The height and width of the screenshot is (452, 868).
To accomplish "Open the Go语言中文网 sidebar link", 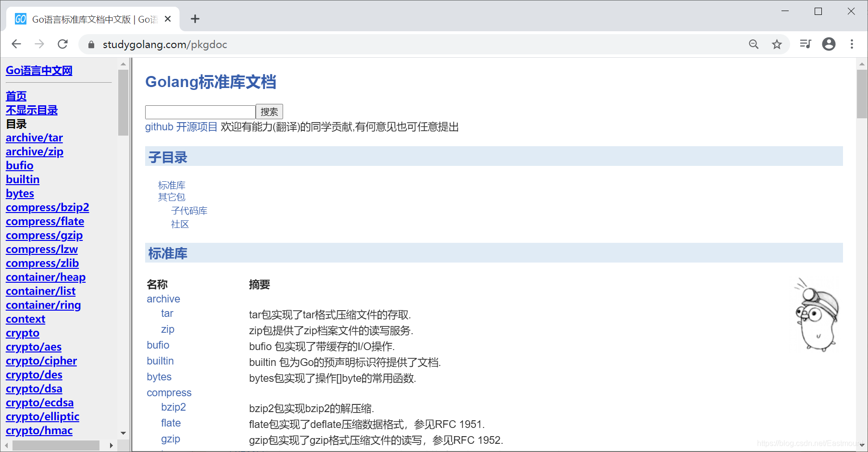I will pyautogui.click(x=39, y=71).
